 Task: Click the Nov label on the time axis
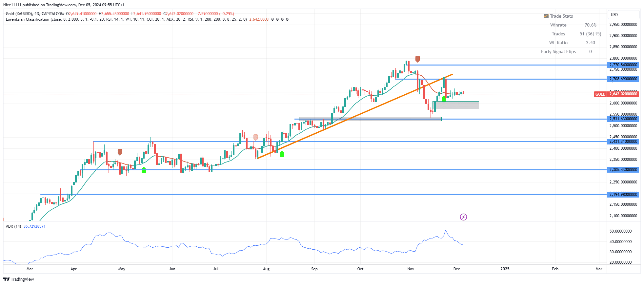point(411,269)
